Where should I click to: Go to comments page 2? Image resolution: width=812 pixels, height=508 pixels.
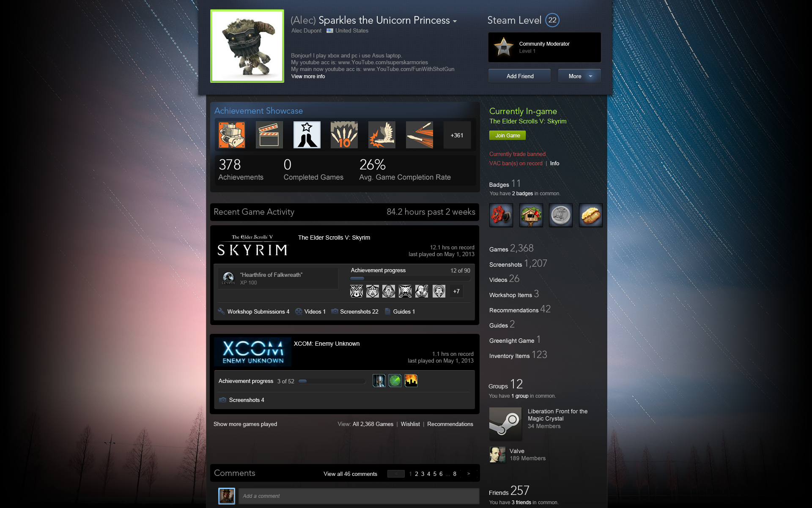tap(417, 474)
